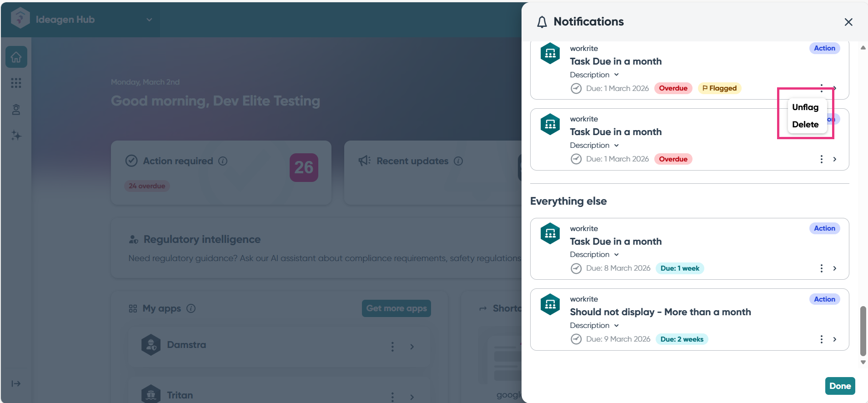Open the apps grid icon in sidebar
Image resolution: width=868 pixels, height=403 pixels.
pyautogui.click(x=16, y=83)
